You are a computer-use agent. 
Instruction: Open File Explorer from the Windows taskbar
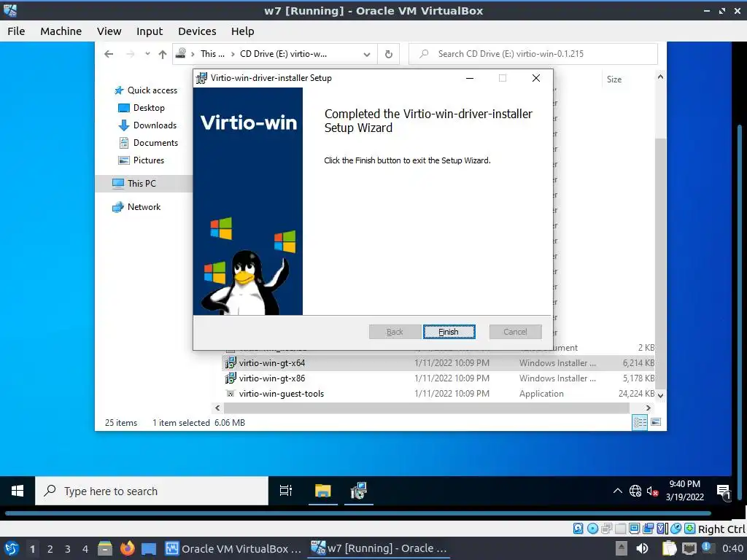pyautogui.click(x=322, y=491)
